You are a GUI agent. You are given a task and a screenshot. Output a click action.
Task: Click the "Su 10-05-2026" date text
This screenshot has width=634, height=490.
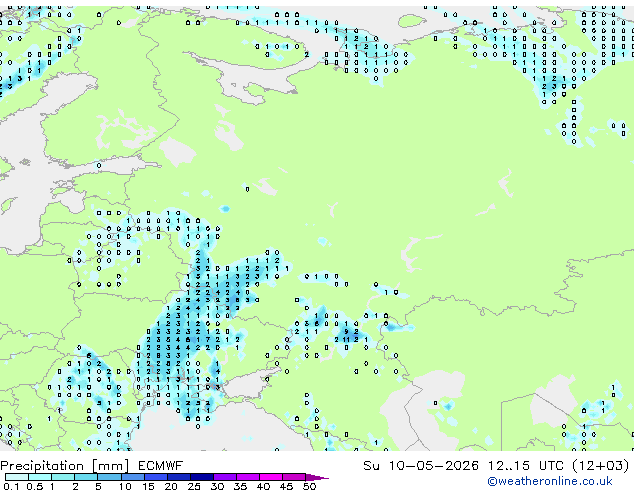tap(421, 466)
